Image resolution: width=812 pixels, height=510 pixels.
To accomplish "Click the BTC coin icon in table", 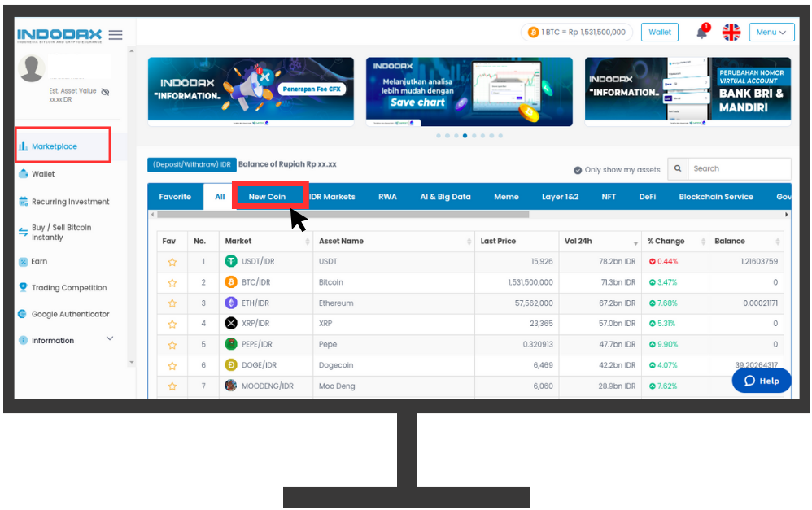I will [231, 282].
